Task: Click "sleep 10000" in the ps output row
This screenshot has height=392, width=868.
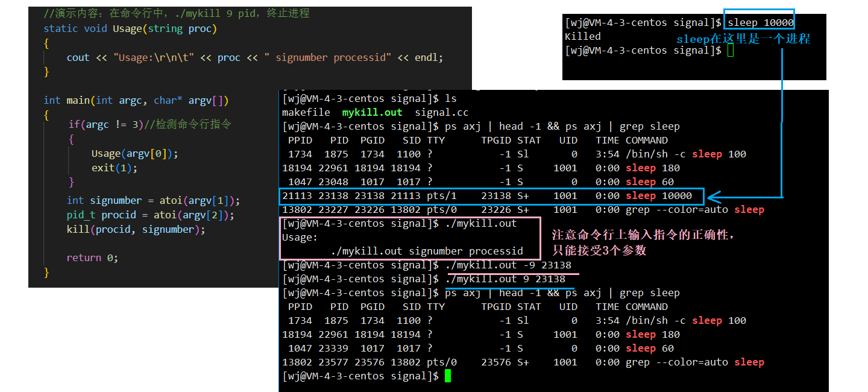Action: pyautogui.click(x=659, y=195)
